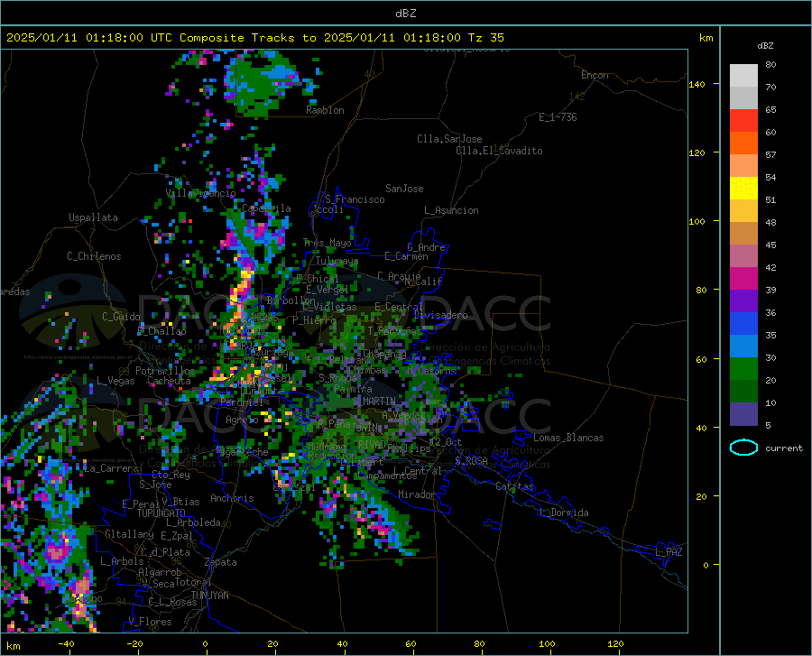Click the 'V_Flores' place label
Viewport: 812px width, 656px height.
tap(150, 622)
